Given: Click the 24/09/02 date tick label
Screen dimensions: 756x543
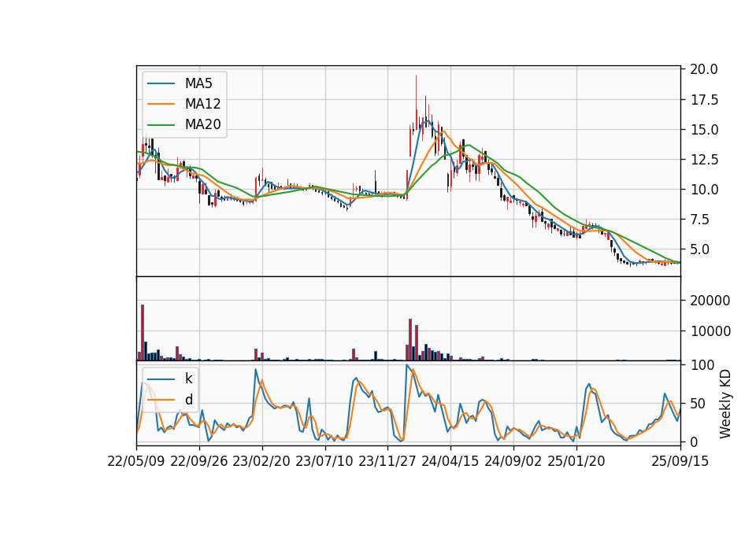Looking at the screenshot, I should [513, 461].
